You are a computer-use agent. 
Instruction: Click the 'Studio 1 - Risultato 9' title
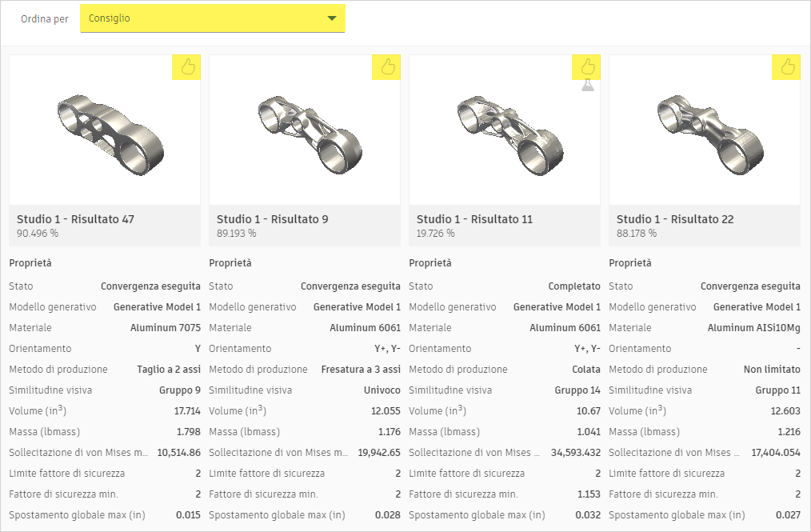[x=272, y=219]
